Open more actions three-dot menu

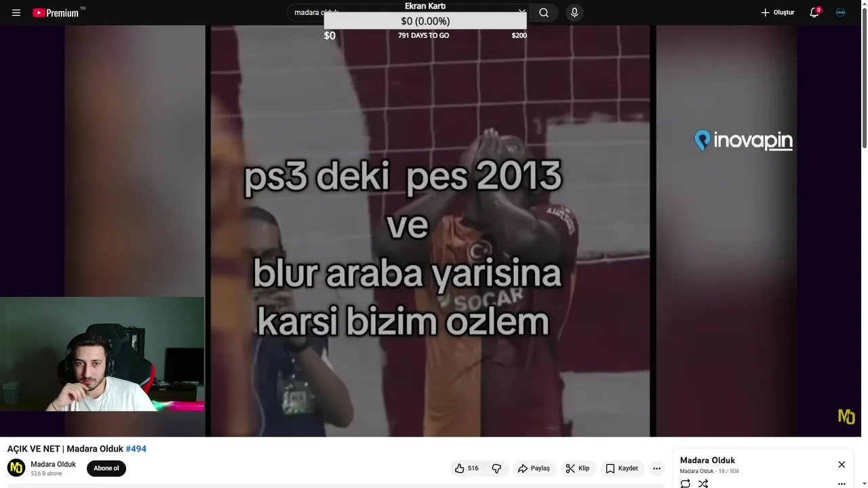[656, 468]
